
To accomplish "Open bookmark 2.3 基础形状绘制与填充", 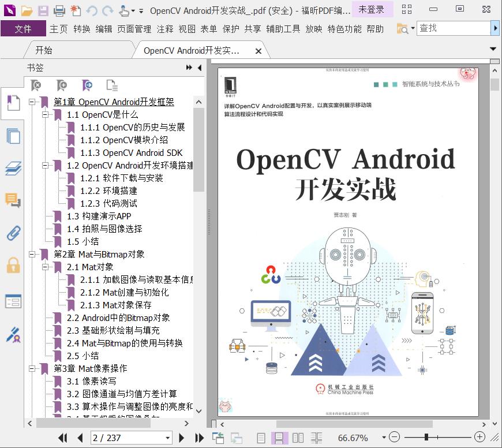I will coord(113,330).
